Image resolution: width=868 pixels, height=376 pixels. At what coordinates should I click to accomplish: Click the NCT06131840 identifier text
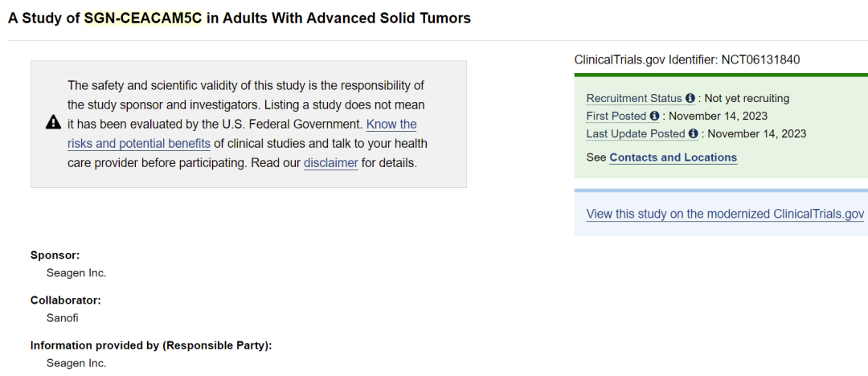click(x=759, y=59)
